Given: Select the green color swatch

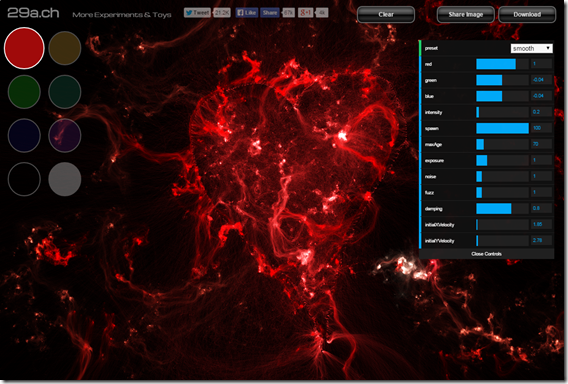Looking at the screenshot, I should (x=24, y=92).
